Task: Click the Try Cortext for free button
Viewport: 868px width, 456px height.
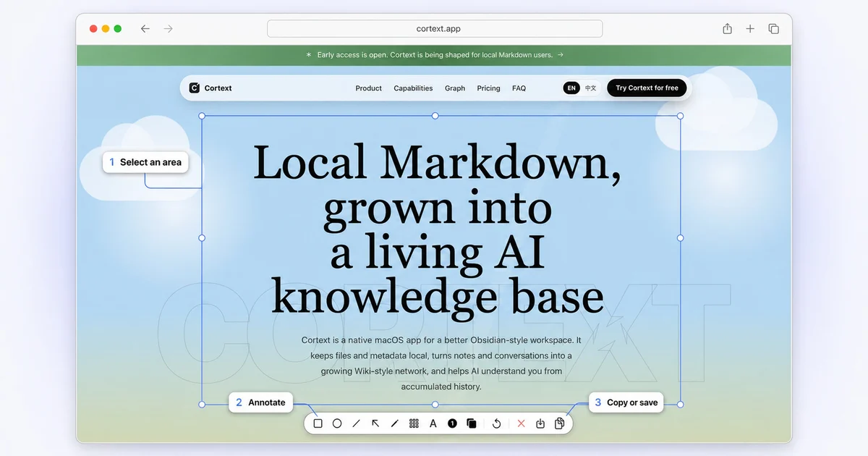Action: pyautogui.click(x=647, y=88)
